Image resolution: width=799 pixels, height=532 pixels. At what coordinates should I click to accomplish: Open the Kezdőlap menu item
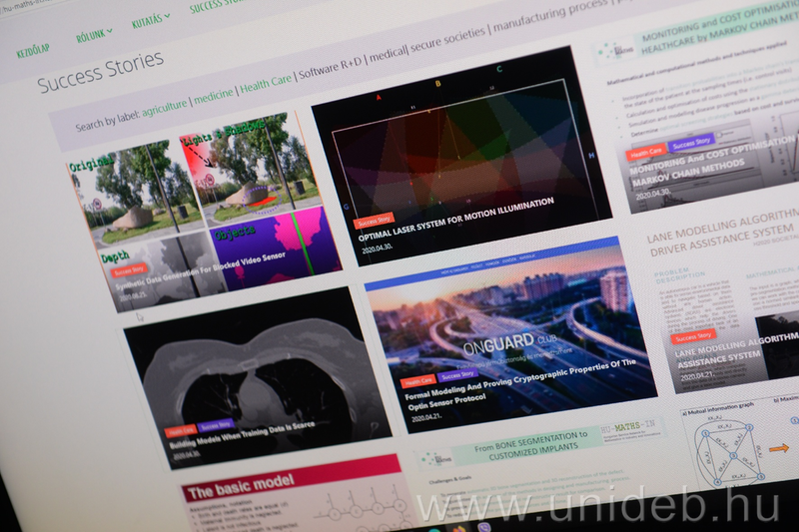point(33,51)
